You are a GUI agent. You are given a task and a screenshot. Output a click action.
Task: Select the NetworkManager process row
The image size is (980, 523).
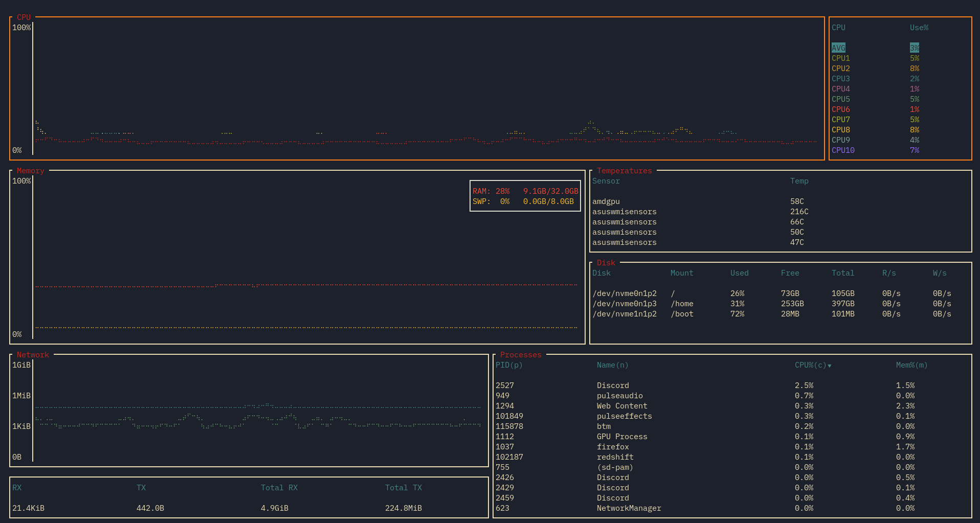coord(732,508)
